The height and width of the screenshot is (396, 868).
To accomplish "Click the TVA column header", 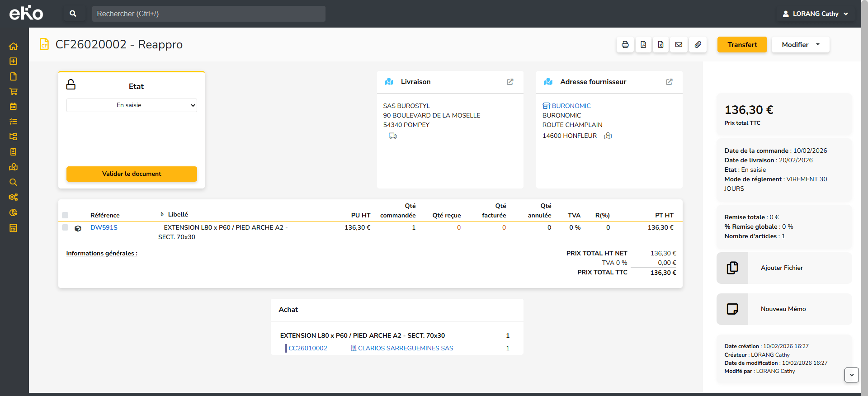I will 574,215.
